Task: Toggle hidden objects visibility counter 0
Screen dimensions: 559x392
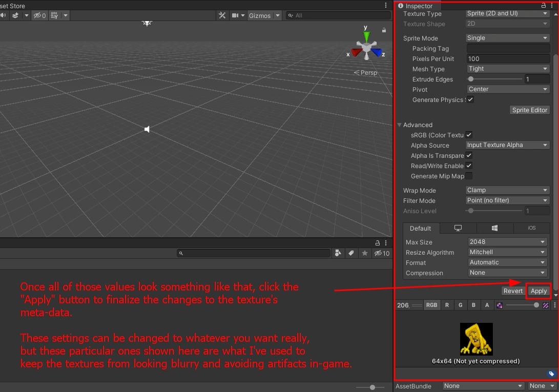Action: click(39, 15)
